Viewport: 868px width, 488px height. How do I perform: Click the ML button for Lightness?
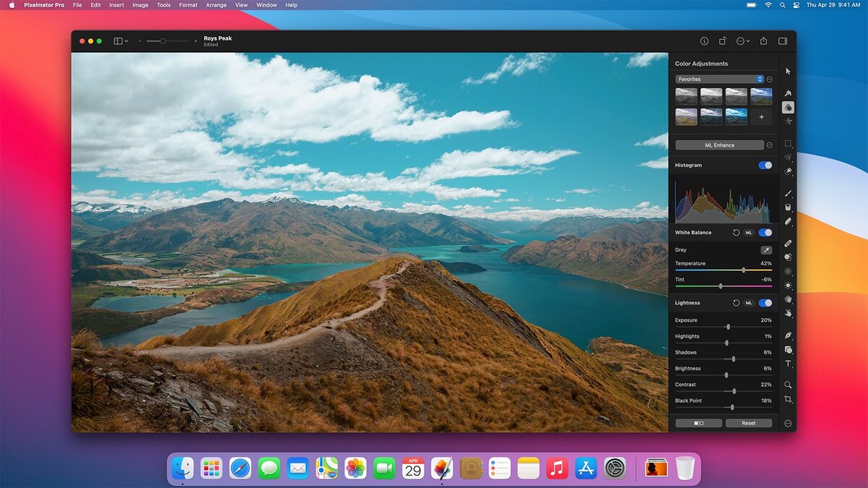pos(749,303)
